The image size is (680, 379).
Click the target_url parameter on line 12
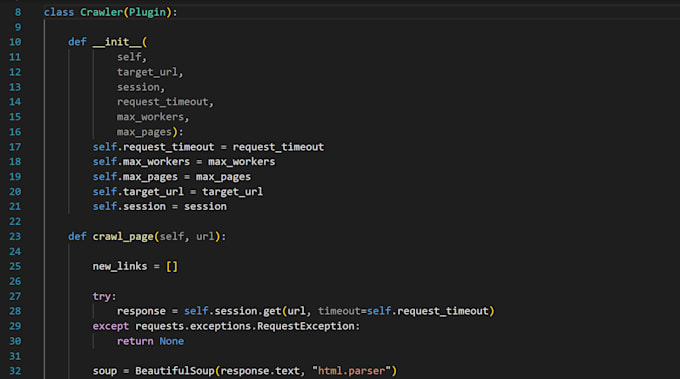pos(147,72)
